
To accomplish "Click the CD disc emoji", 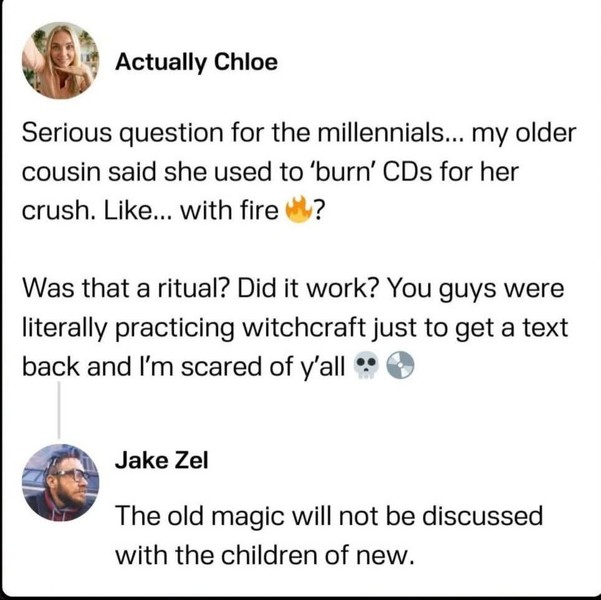I will click(x=397, y=367).
